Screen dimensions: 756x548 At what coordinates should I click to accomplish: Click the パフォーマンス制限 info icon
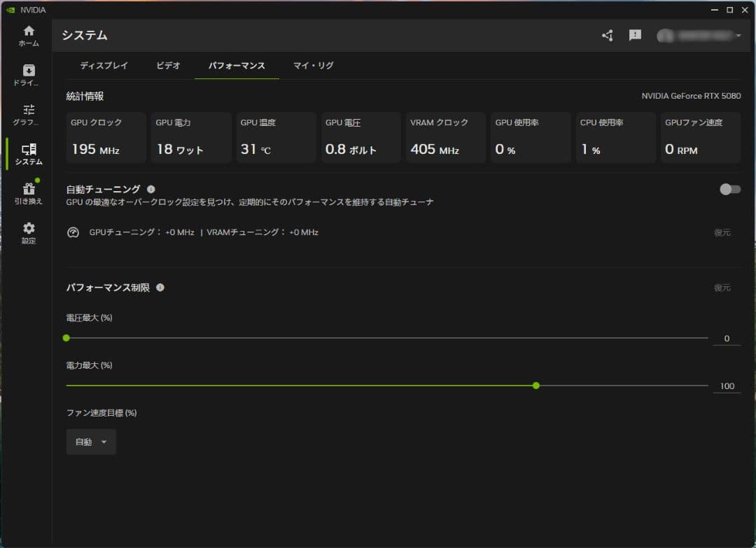160,287
